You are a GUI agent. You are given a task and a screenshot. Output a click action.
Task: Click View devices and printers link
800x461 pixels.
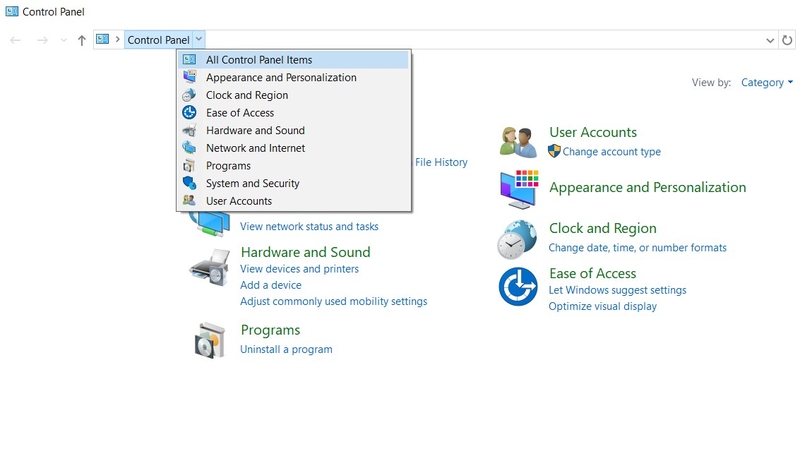pos(299,269)
